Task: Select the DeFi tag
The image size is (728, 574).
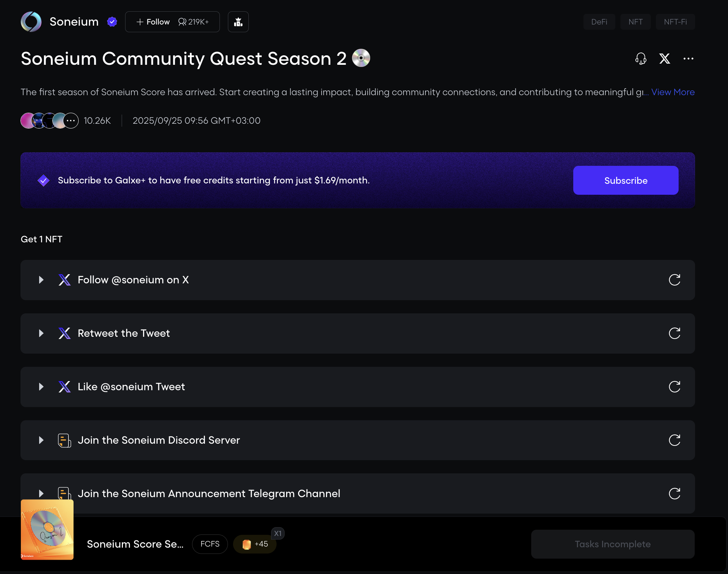Action: pyautogui.click(x=599, y=22)
